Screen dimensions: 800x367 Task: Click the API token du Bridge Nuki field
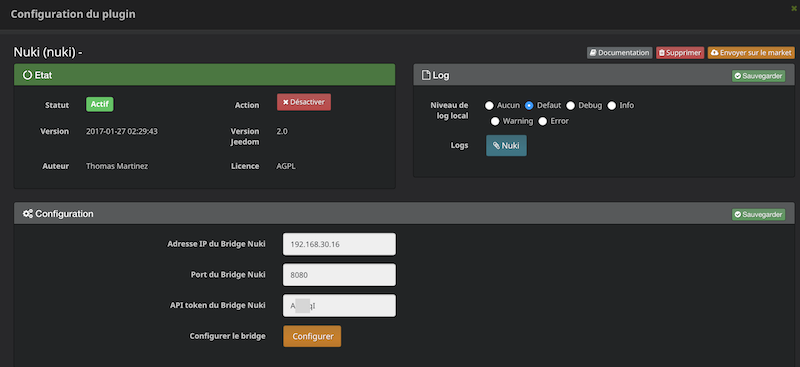(339, 305)
